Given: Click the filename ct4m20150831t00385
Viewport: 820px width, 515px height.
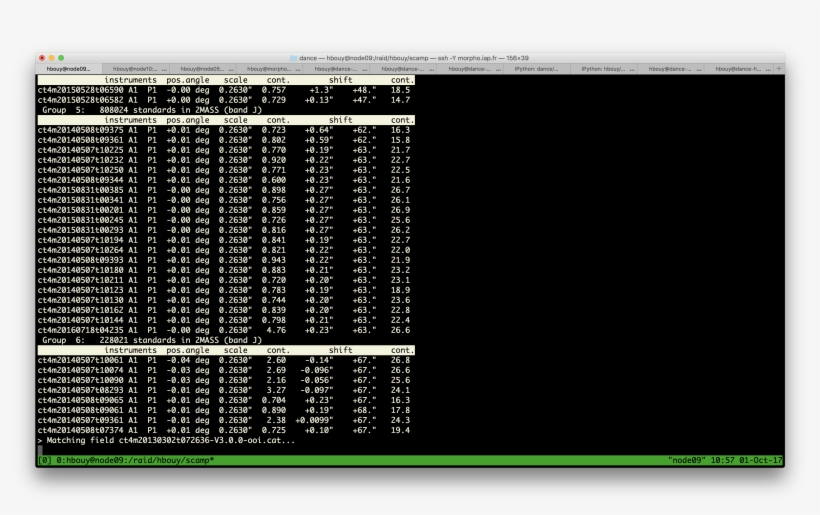Looking at the screenshot, I should [81, 190].
